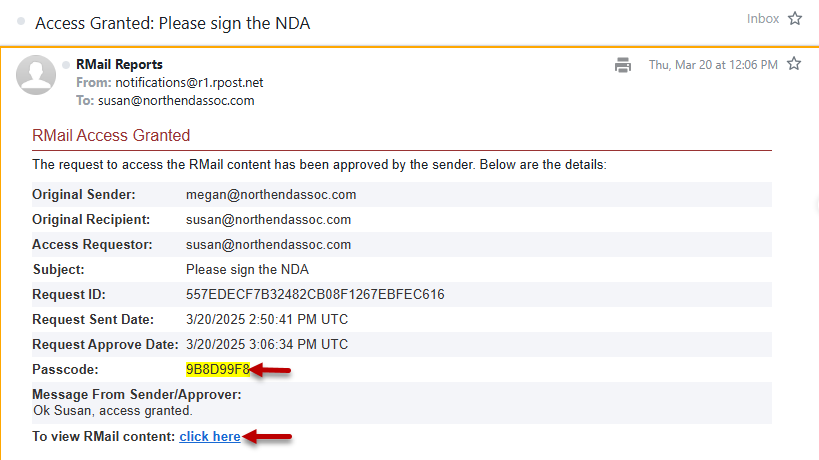Screen dimensions: 819x460
Task: Click the Access Requestor email address
Action: click(268, 245)
